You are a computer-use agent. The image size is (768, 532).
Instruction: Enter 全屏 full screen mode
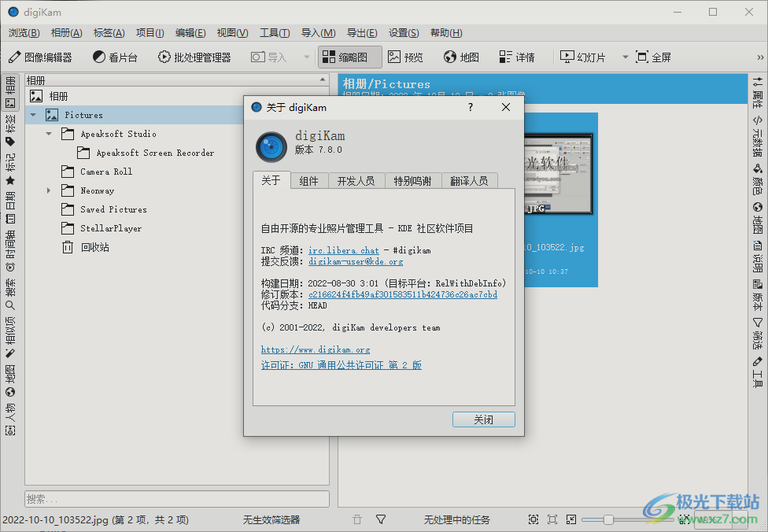tap(653, 57)
